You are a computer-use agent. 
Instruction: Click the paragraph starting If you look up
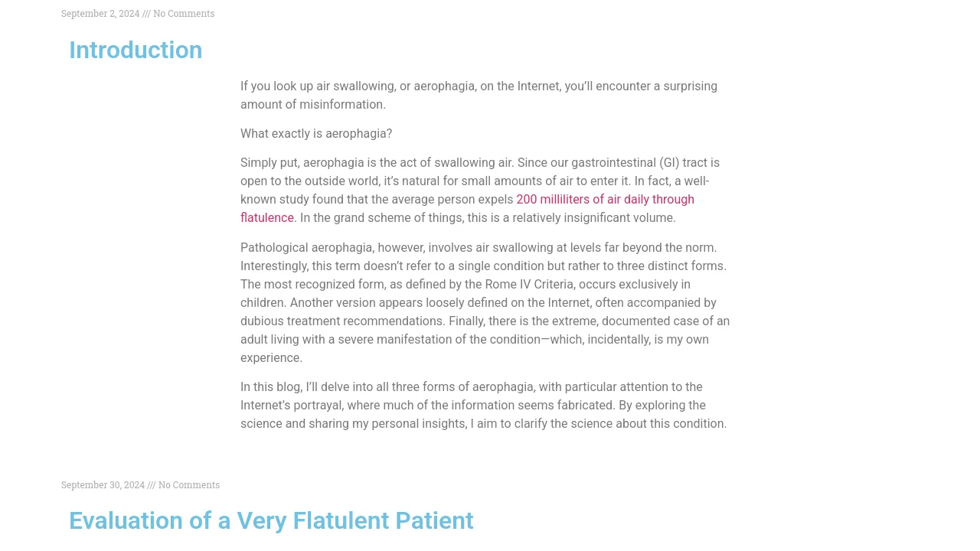click(479, 96)
